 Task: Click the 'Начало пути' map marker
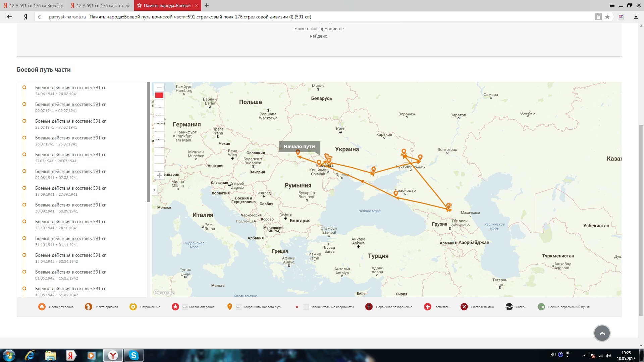298,153
